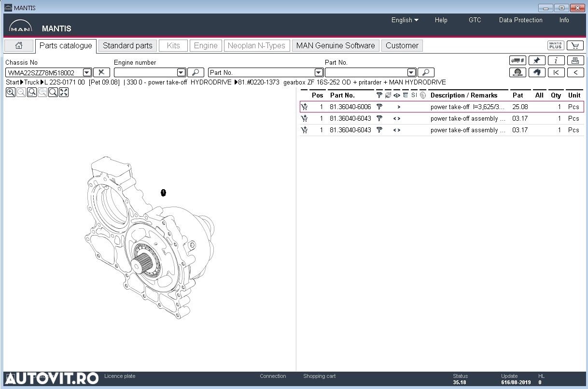Click the > replacement arrow in the 81.36040-6006 row
588x389 pixels.
point(399,107)
